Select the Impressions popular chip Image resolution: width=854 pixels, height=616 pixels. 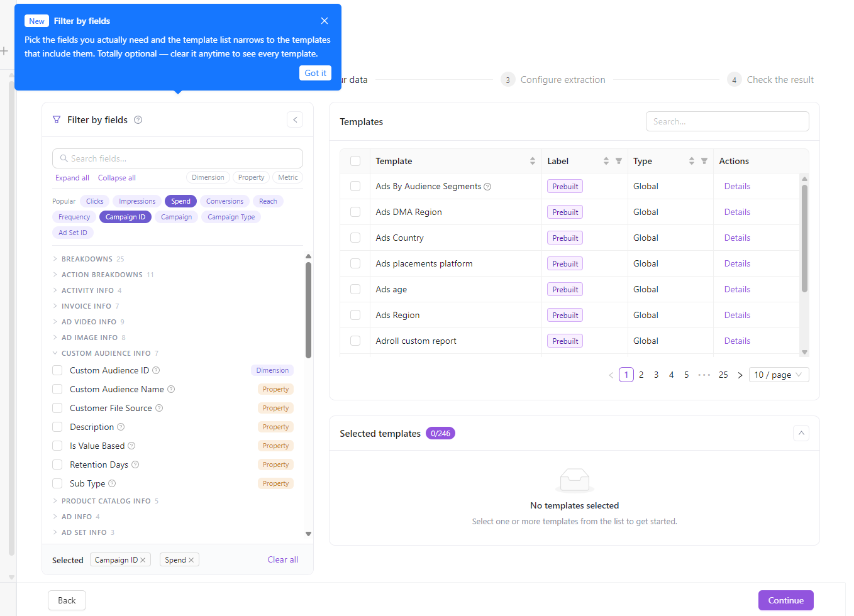pyautogui.click(x=137, y=201)
